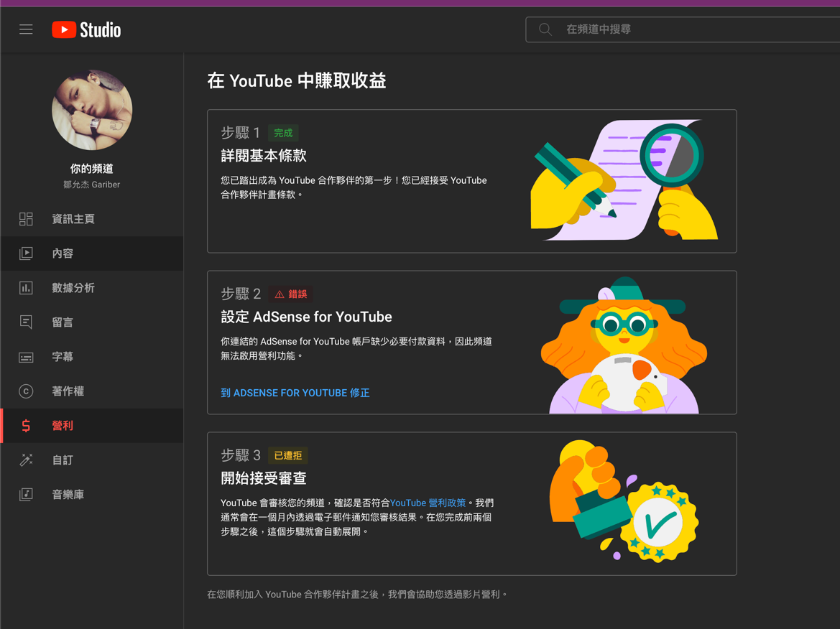The width and height of the screenshot is (840, 629).
Task: Open 數據分析 via the chart icon
Action: (26, 288)
